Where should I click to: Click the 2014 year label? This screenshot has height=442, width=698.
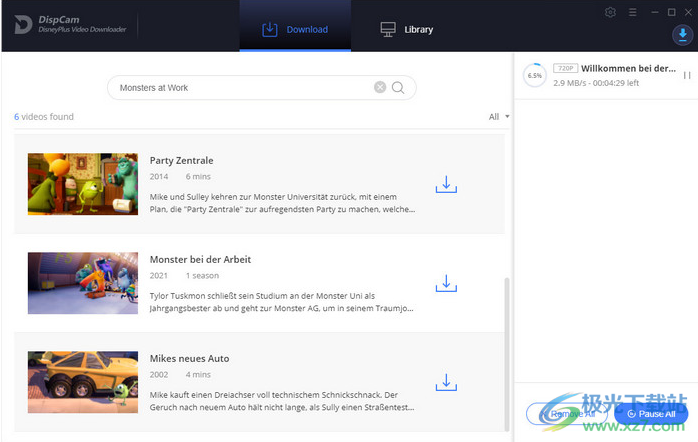[159, 177]
